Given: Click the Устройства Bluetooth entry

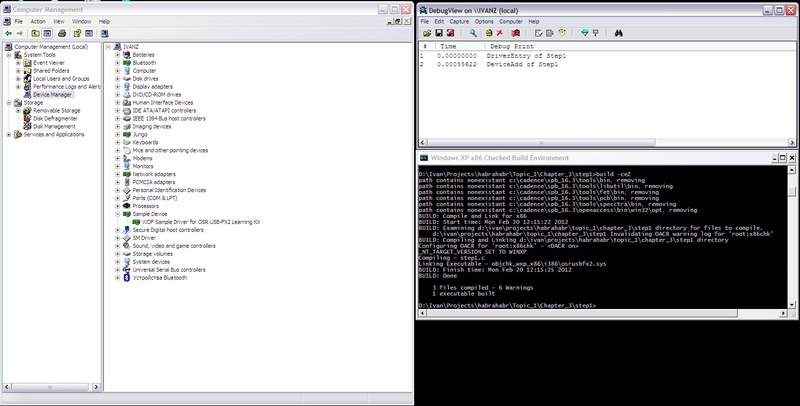Looking at the screenshot, I should (160, 278).
